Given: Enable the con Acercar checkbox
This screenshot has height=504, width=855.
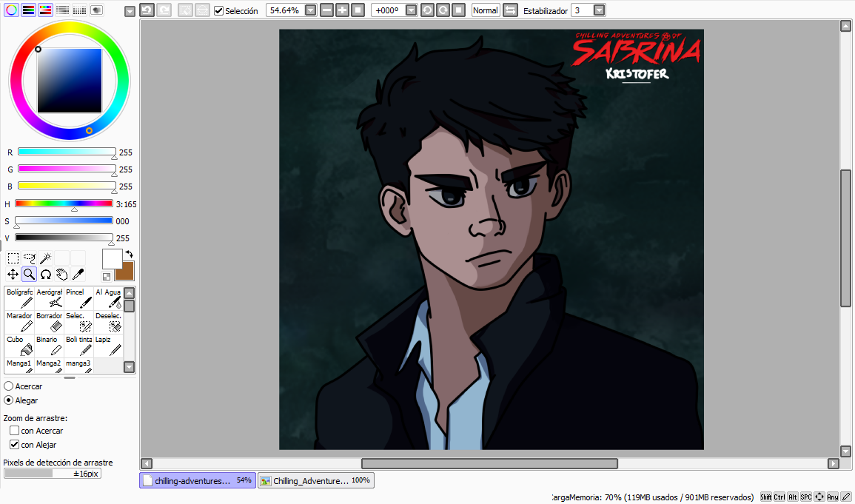Looking at the screenshot, I should coord(15,431).
